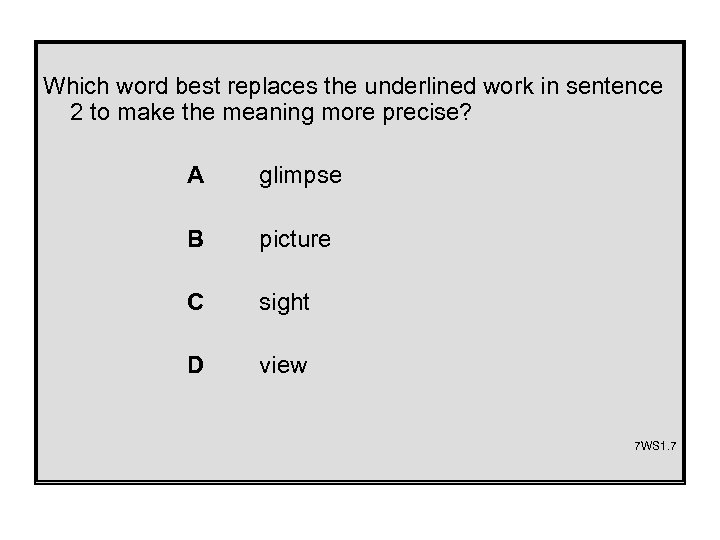This screenshot has width=720, height=540.
Task: Choose the answer word "view"
Action: tap(283, 365)
